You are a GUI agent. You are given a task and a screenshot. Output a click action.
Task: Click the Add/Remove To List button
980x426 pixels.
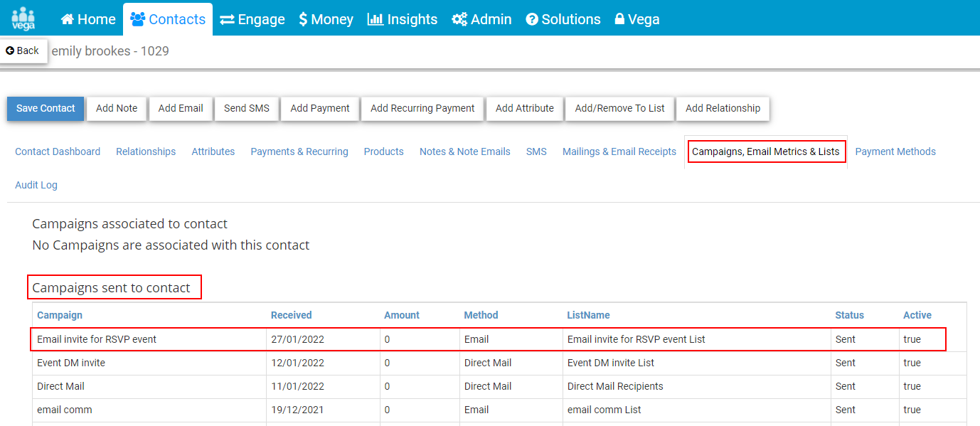click(x=620, y=108)
